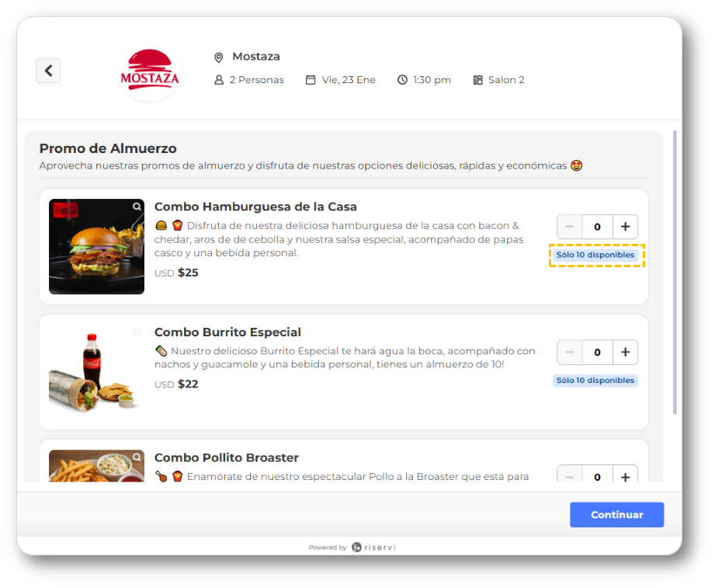Image resolution: width=715 pixels, height=588 pixels.
Task: Click the riservi powered-by link
Action: point(373,547)
